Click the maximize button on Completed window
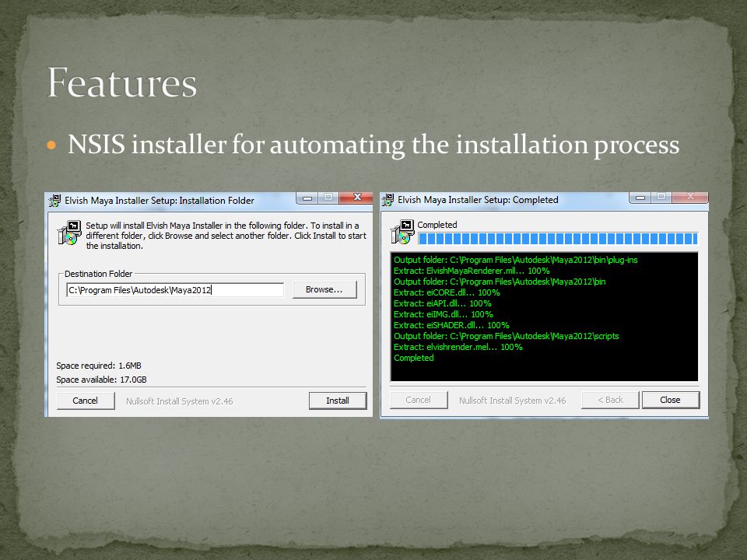Image resolution: width=747 pixels, height=560 pixels. tap(661, 197)
